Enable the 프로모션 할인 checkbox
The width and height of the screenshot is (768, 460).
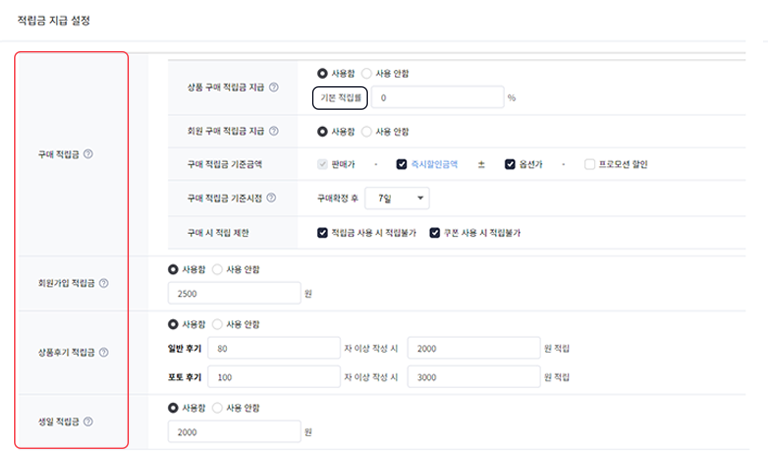pyautogui.click(x=590, y=164)
